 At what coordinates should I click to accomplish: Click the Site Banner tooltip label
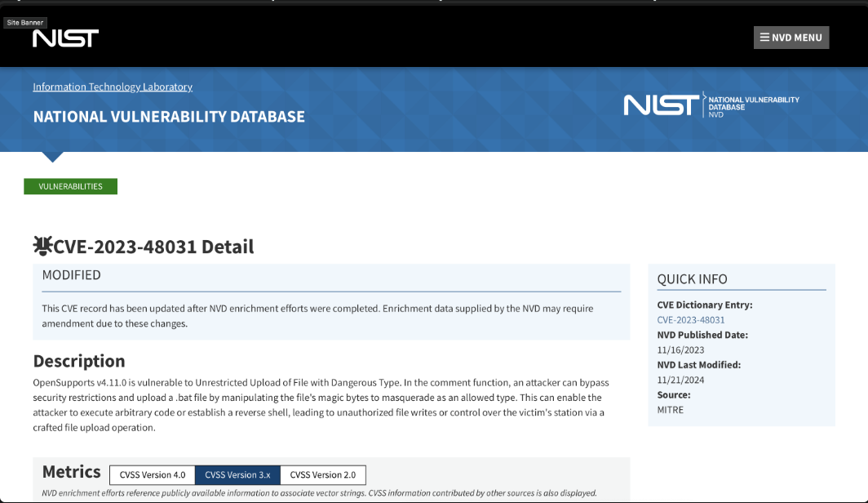[25, 23]
